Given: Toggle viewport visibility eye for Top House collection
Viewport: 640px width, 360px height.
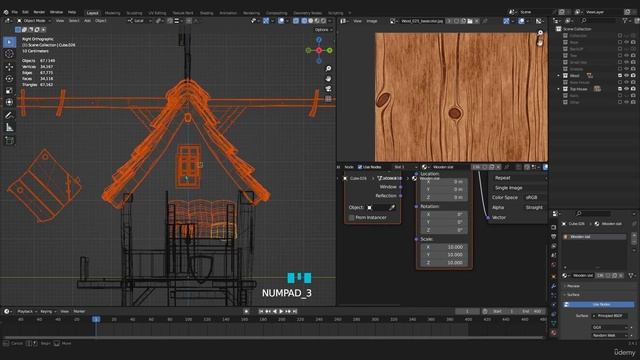Looking at the screenshot, I should [x=627, y=89].
